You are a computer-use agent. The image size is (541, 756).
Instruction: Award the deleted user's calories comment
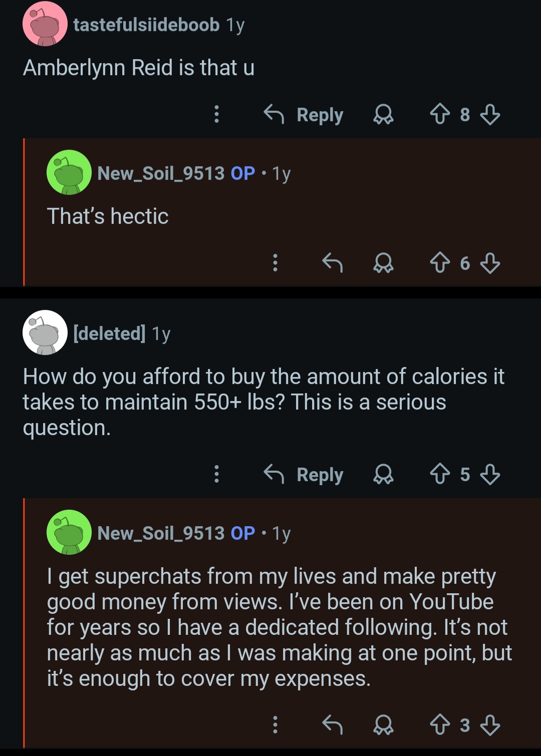383,474
